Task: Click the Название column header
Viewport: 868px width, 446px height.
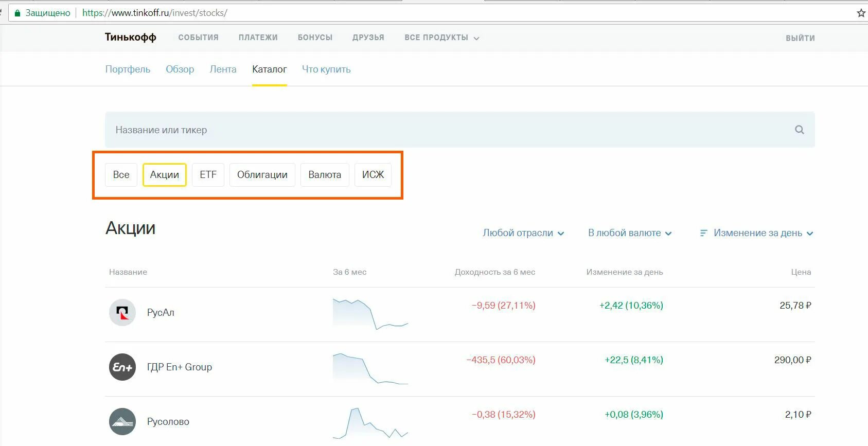Action: point(128,272)
